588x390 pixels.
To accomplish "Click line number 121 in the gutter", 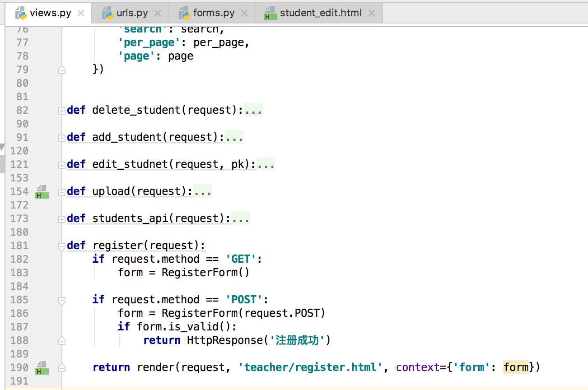I will click(19, 164).
